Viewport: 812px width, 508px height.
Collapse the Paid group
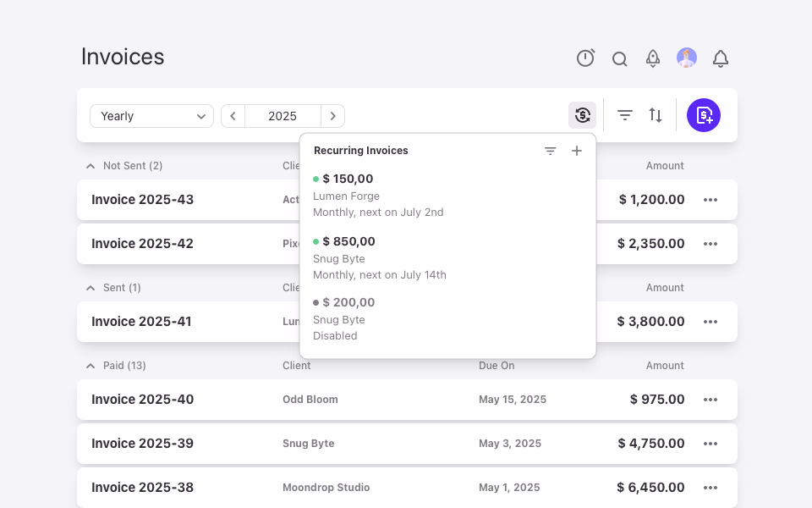[x=91, y=366]
